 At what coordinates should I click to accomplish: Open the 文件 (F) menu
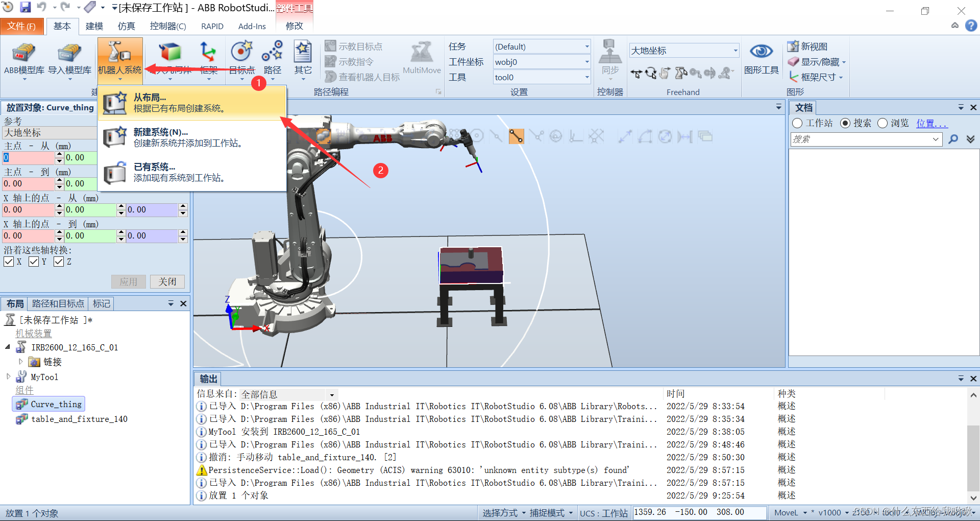pos(21,26)
